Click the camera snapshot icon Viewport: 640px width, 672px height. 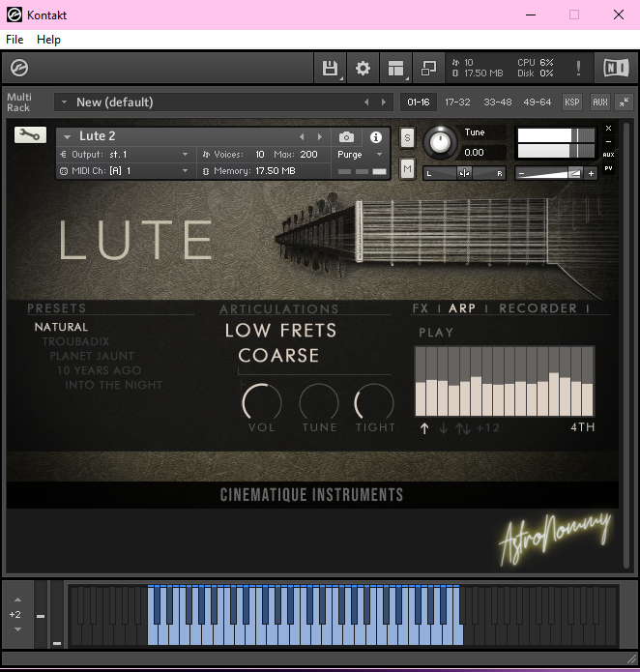pyautogui.click(x=346, y=137)
